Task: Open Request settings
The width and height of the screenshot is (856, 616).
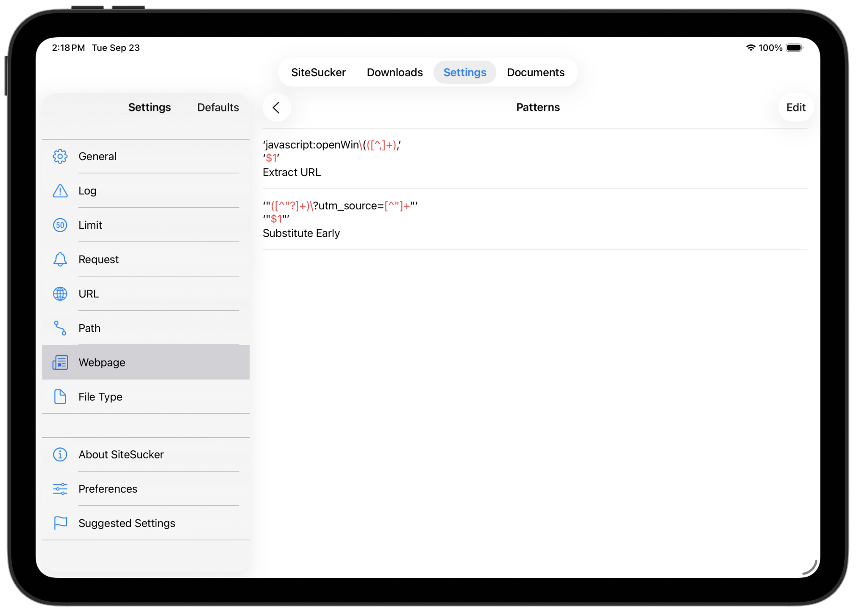Action: coord(146,259)
